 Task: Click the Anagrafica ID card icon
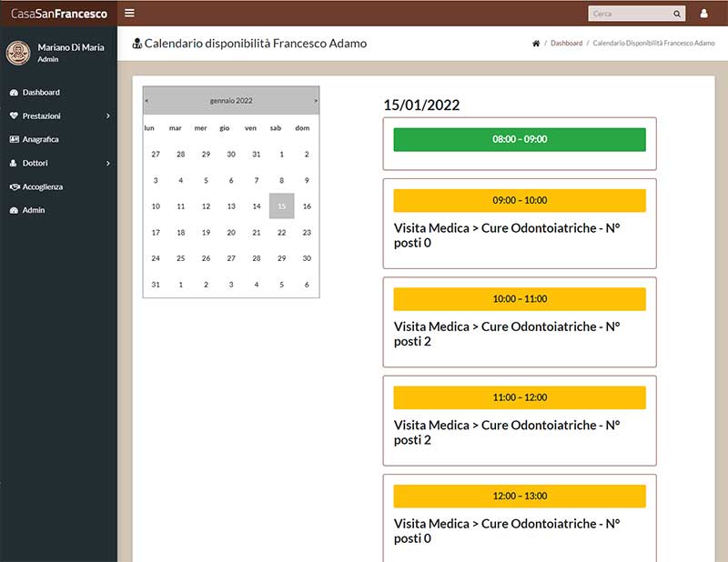[x=14, y=139]
